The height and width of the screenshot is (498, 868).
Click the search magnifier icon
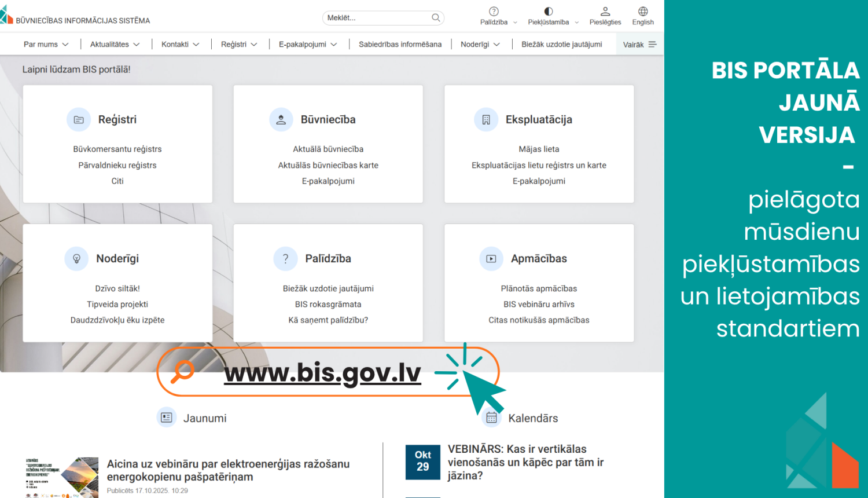(436, 18)
